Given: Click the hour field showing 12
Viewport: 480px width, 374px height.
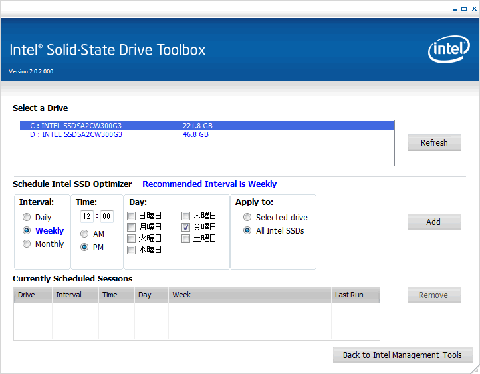Looking at the screenshot, I should (87, 216).
